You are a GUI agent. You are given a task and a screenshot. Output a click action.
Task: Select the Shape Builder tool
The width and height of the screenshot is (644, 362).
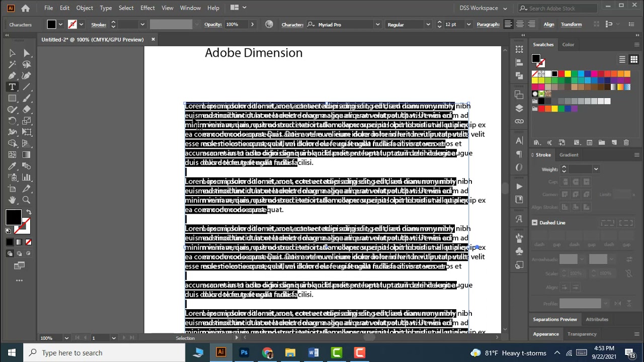[x=12, y=144]
